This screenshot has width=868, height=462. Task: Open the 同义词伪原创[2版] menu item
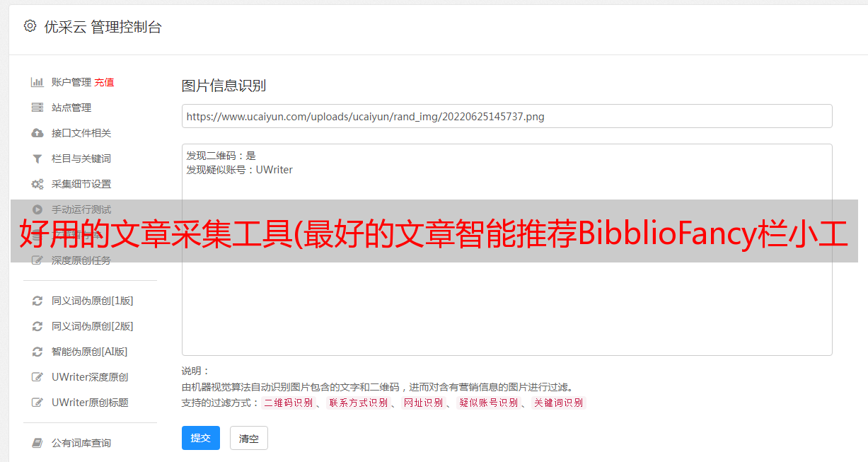click(92, 326)
